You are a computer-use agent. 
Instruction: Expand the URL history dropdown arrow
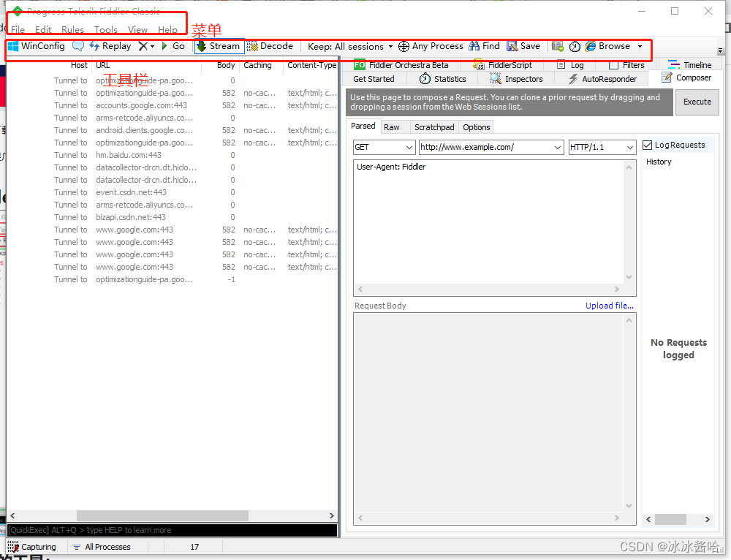(x=558, y=148)
